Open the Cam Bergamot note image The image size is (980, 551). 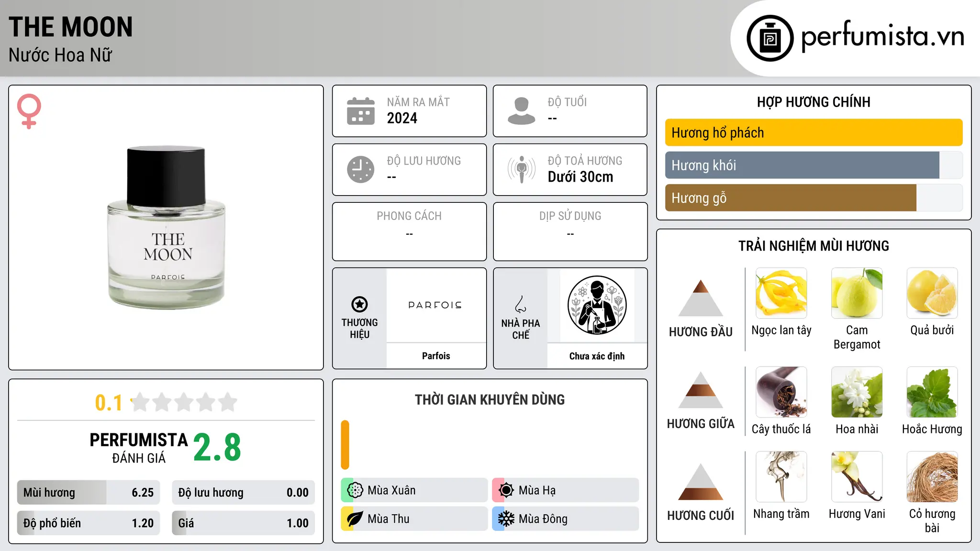[857, 293]
